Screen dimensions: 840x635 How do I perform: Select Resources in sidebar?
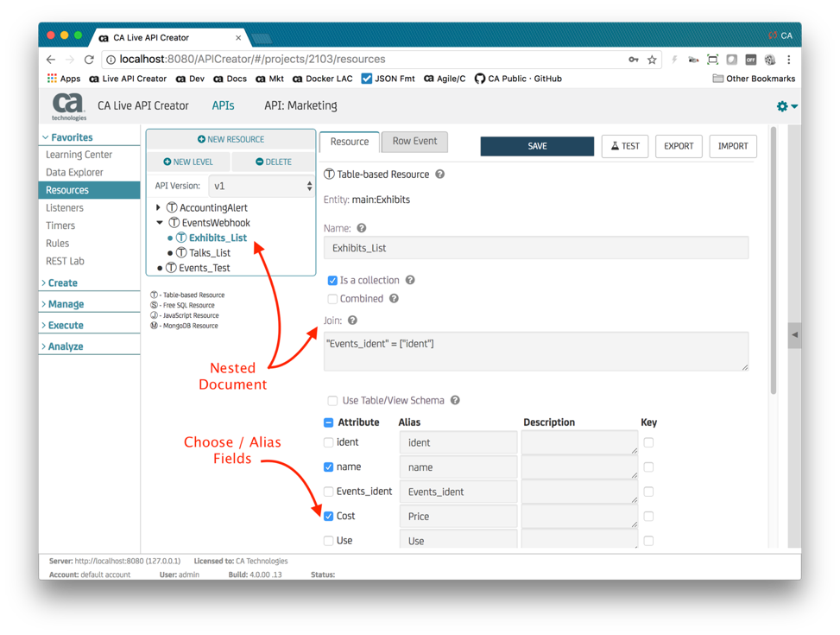[x=89, y=190]
